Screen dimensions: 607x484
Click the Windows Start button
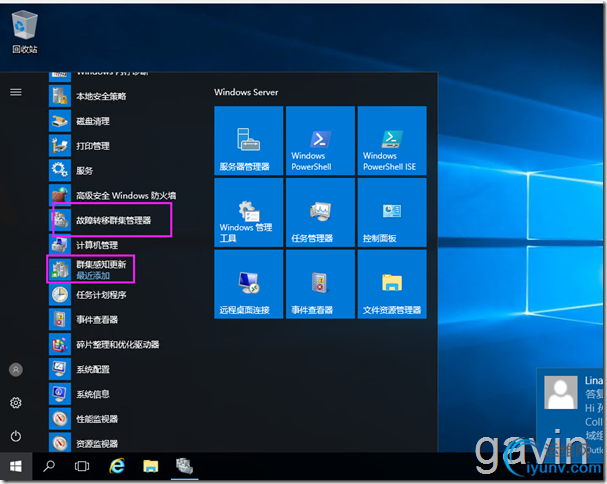[15, 467]
